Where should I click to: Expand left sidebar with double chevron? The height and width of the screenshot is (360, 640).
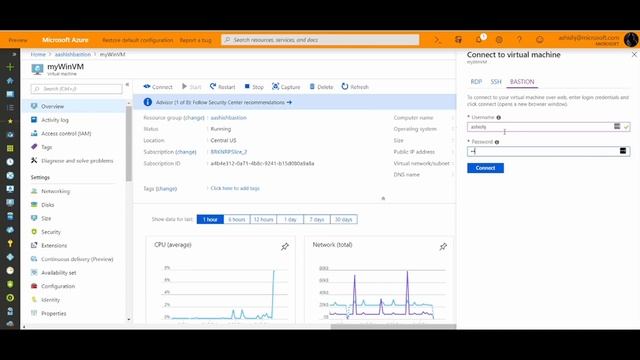(14, 54)
